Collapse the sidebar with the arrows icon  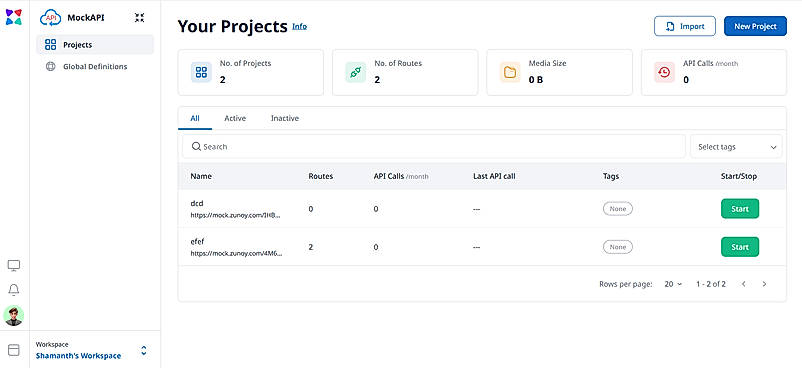click(139, 18)
